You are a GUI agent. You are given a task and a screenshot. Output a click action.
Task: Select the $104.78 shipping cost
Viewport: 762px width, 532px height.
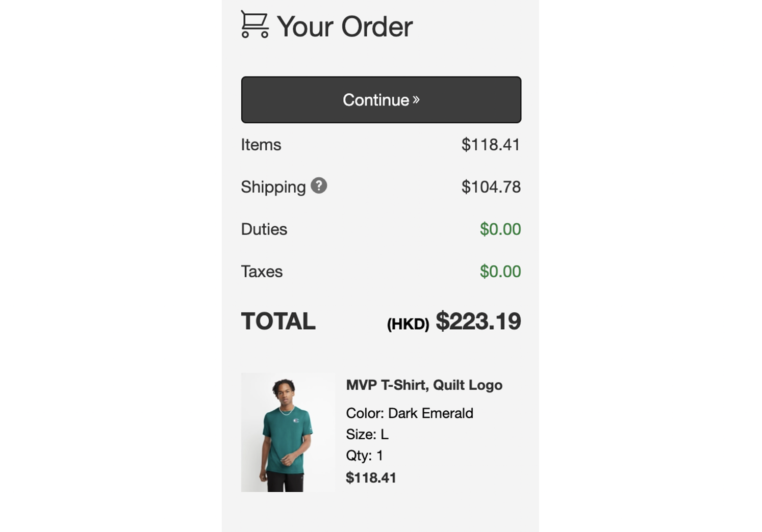point(491,187)
